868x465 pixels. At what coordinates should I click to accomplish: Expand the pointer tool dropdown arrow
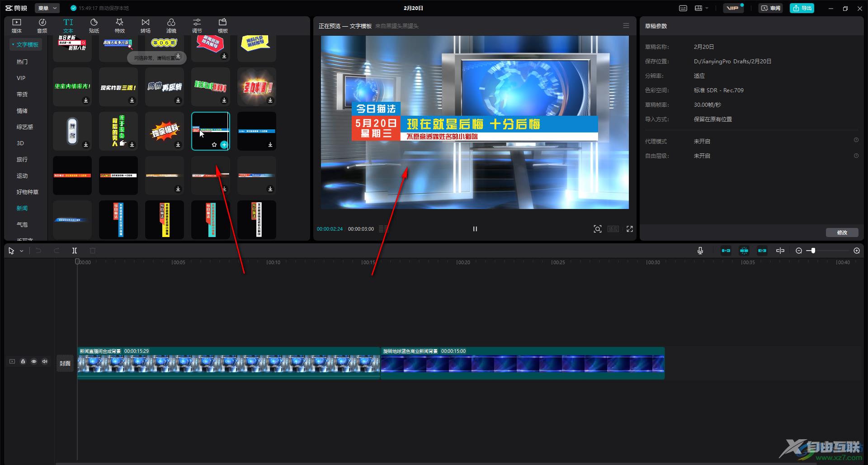(x=21, y=251)
